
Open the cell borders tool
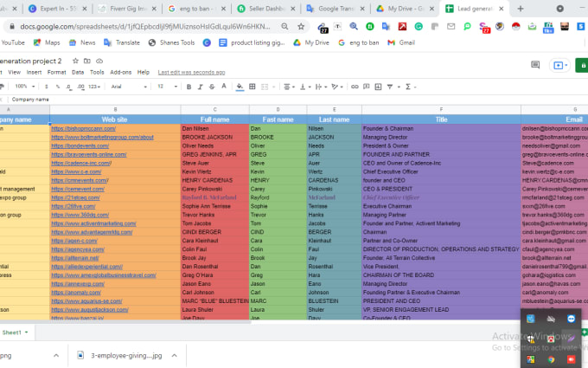tap(252, 87)
